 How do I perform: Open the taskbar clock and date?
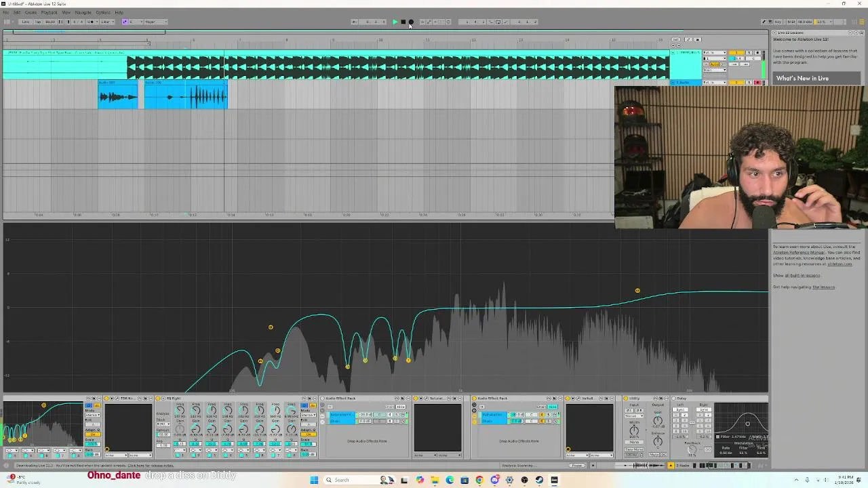tap(845, 480)
